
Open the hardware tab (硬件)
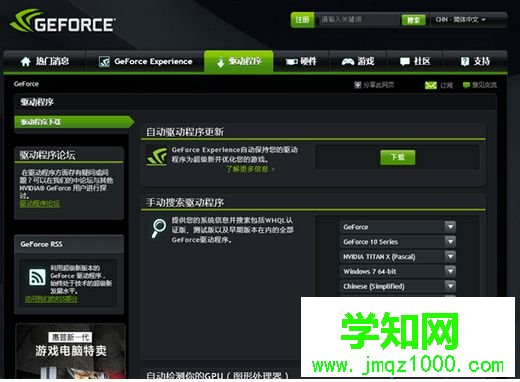coord(301,61)
